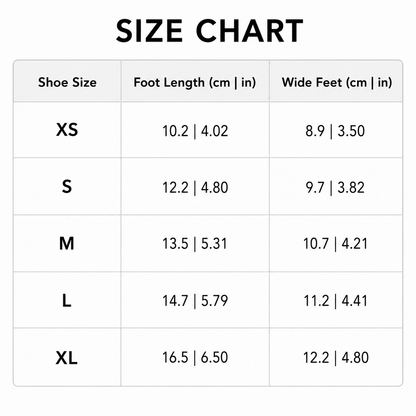This screenshot has width=416, height=416.
Task: Select the XL size row label
Action: pos(67,358)
